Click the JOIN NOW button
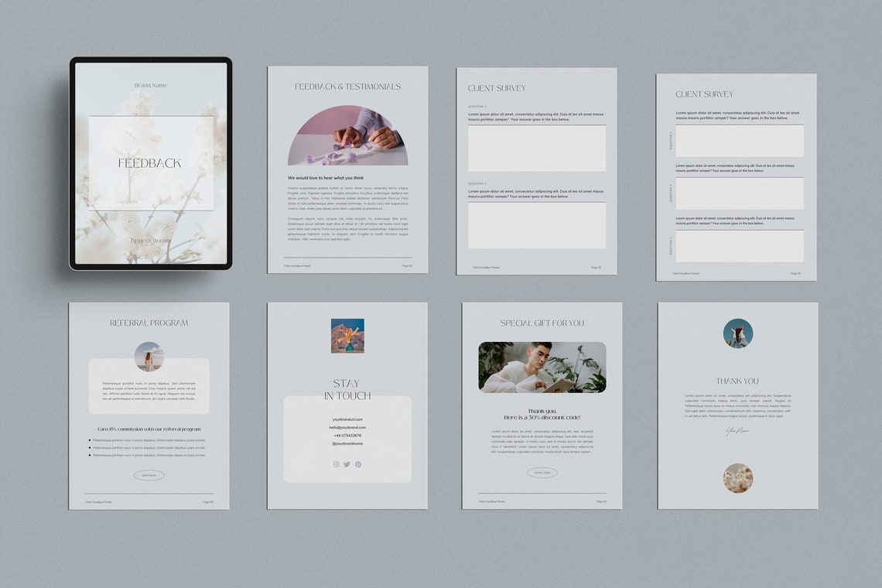Image resolution: width=882 pixels, height=588 pixels. click(x=149, y=475)
